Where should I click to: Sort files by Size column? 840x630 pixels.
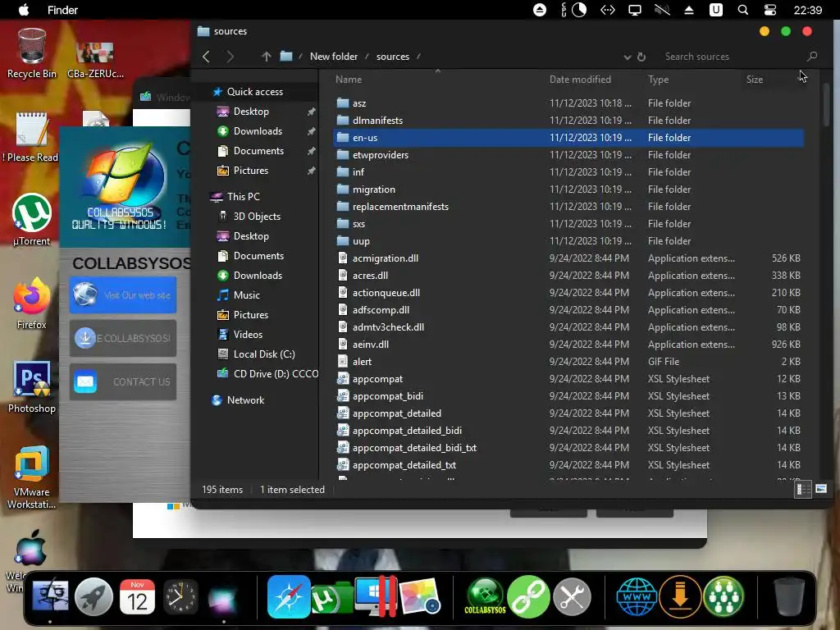coord(755,80)
